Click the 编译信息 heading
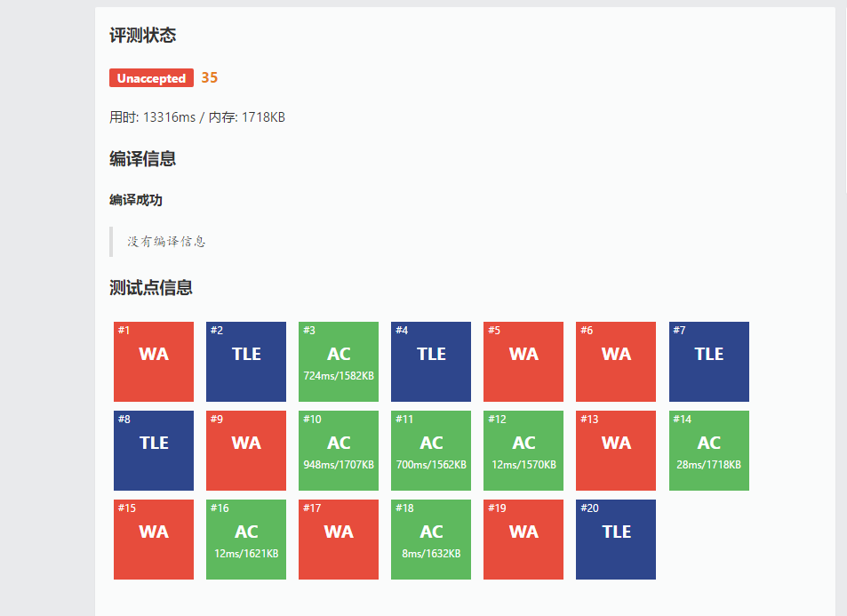Screen dimensions: 847x616 tap(142, 159)
